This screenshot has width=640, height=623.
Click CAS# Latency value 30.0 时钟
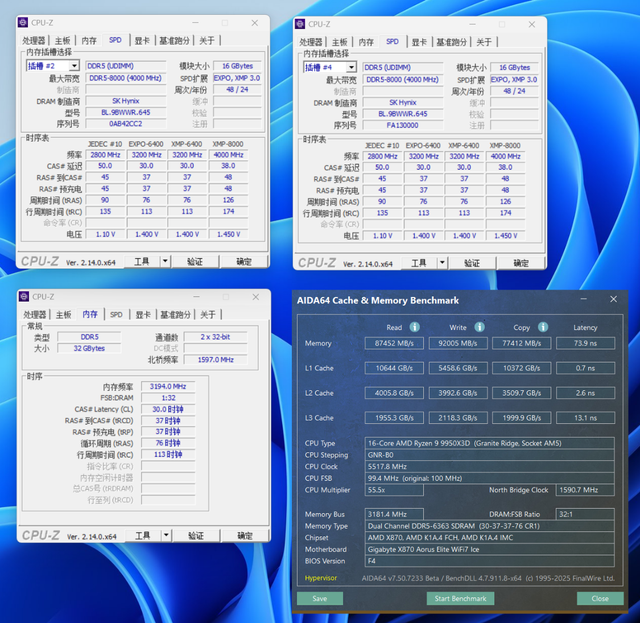pyautogui.click(x=168, y=409)
